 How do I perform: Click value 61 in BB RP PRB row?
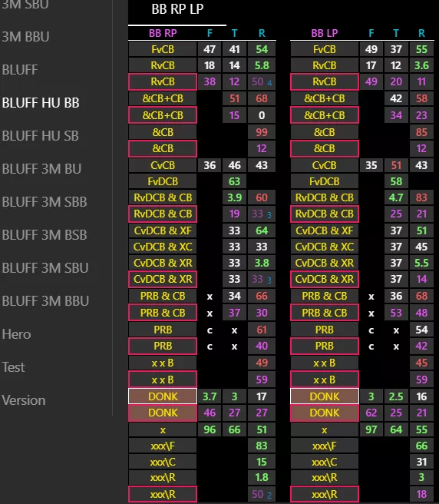pos(262,330)
